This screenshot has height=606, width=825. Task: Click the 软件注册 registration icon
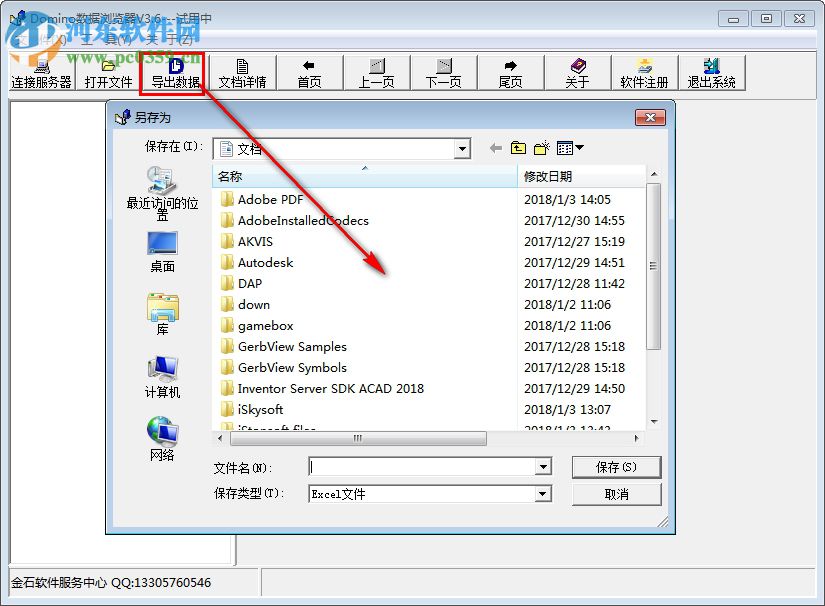coord(644,72)
